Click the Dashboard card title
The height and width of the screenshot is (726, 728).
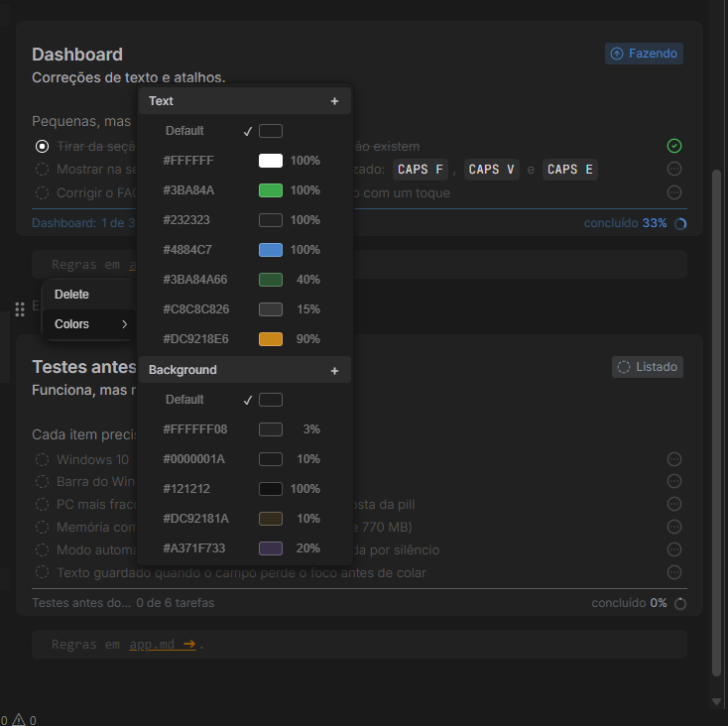77,55
